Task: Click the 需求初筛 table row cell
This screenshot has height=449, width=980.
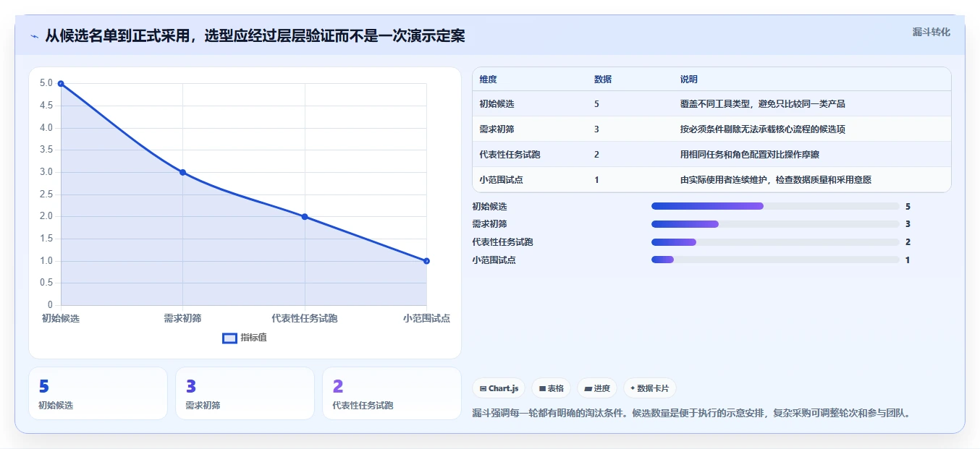Action: (497, 129)
